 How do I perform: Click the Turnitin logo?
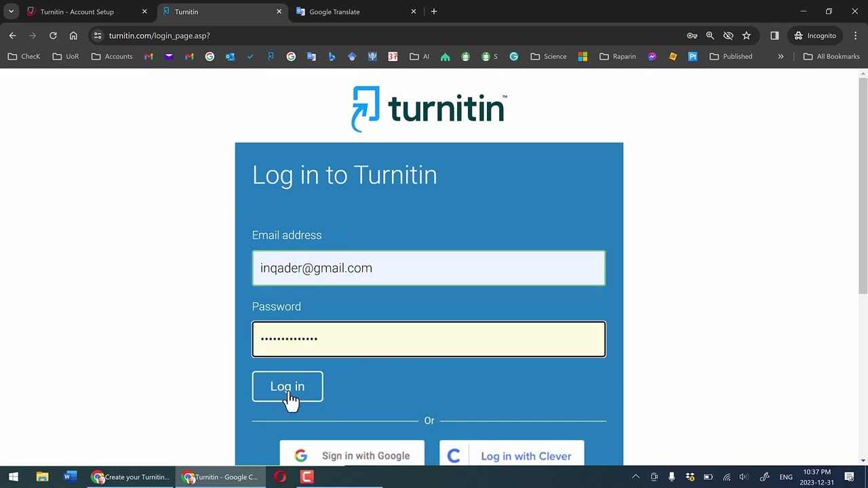(429, 108)
